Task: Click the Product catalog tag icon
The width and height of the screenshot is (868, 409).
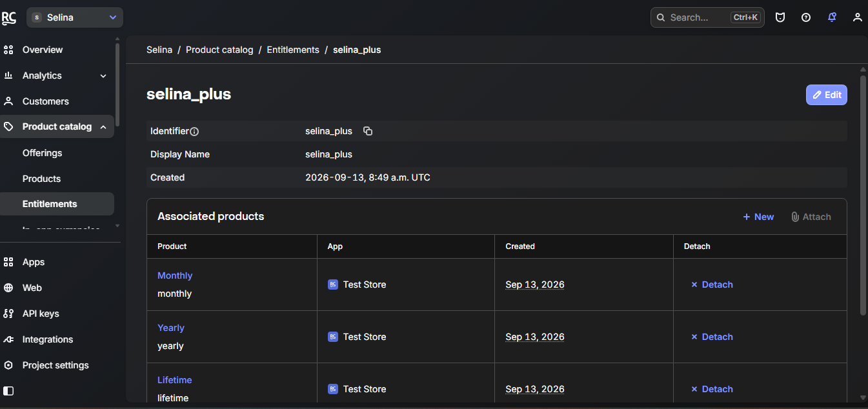Action: [8, 126]
